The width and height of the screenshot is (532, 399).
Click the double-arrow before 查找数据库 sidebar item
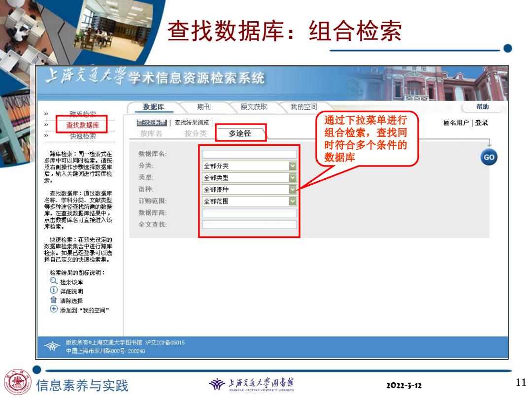pos(46,125)
